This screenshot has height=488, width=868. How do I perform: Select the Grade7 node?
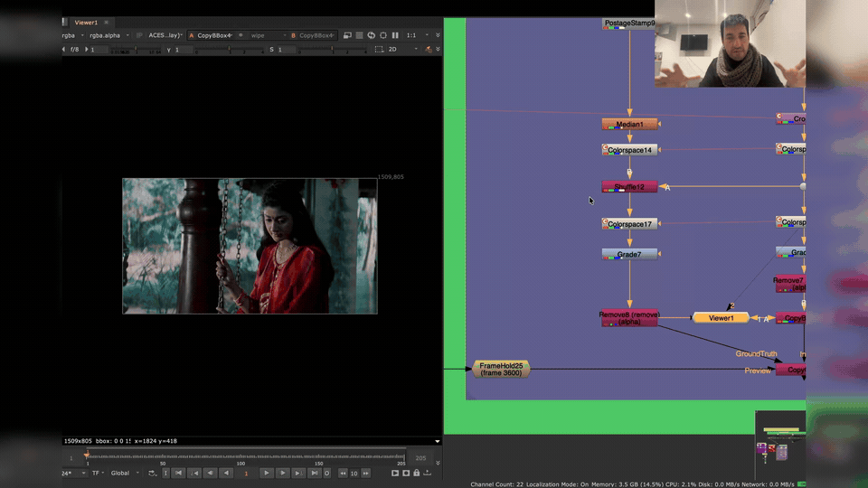(629, 254)
